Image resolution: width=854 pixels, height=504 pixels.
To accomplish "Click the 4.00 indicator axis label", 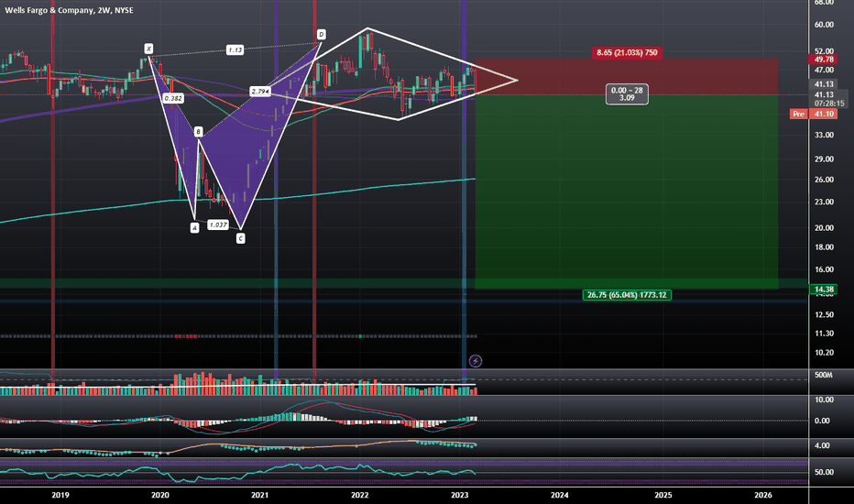I will click(x=822, y=445).
